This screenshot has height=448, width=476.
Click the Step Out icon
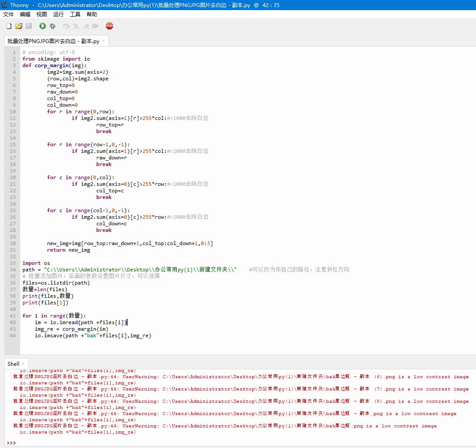[x=86, y=26]
